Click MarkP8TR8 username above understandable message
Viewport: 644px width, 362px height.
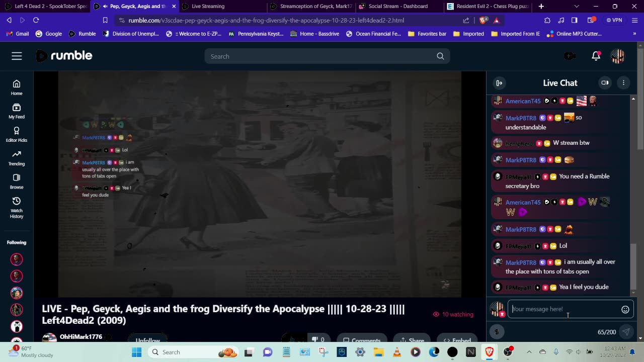coord(521,118)
